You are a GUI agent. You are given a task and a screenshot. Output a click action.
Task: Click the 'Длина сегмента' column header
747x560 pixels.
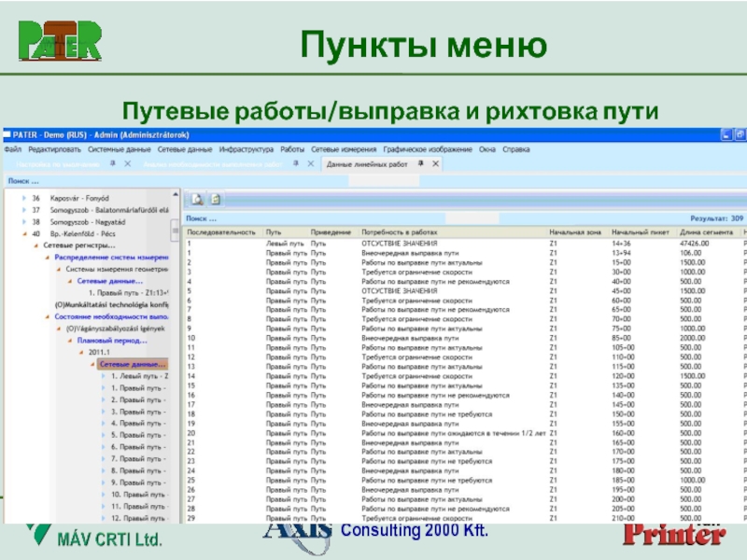[701, 231]
